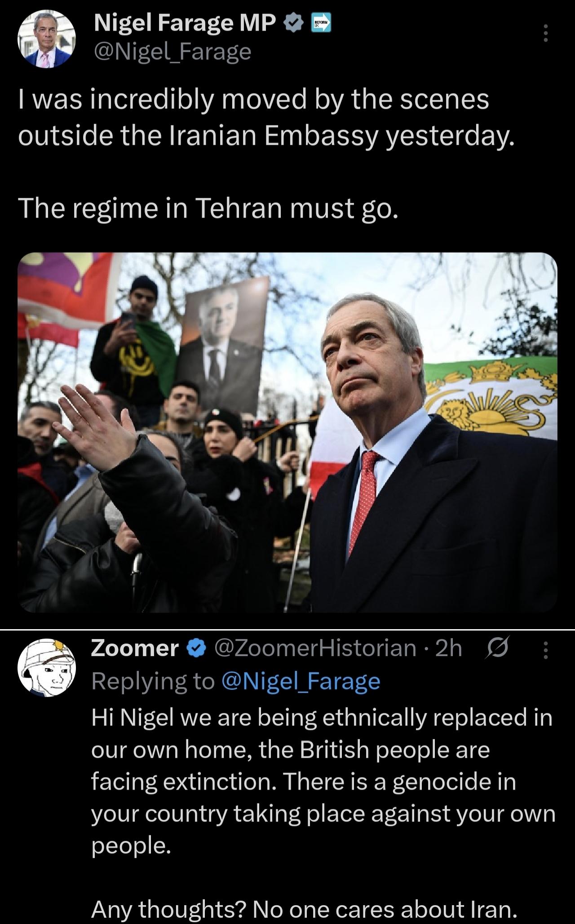Click the Nigel Farage MP display name
Image resolution: width=575 pixels, height=924 pixels.
[185, 22]
